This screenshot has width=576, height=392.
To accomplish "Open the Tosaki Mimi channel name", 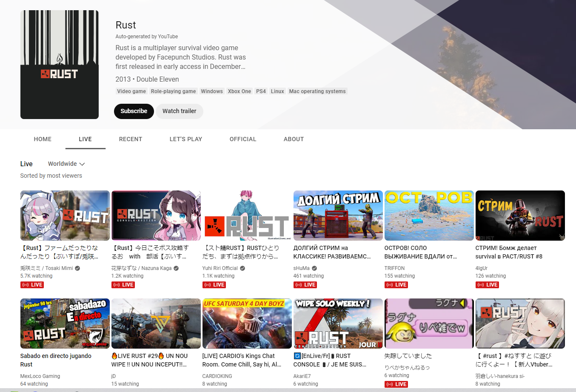I will tap(47, 268).
